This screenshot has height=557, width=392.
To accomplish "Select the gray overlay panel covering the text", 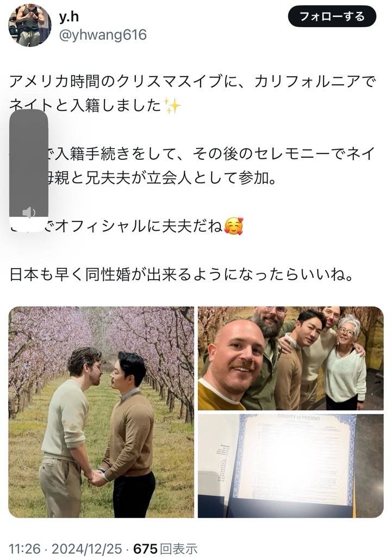I will pos(28,171).
